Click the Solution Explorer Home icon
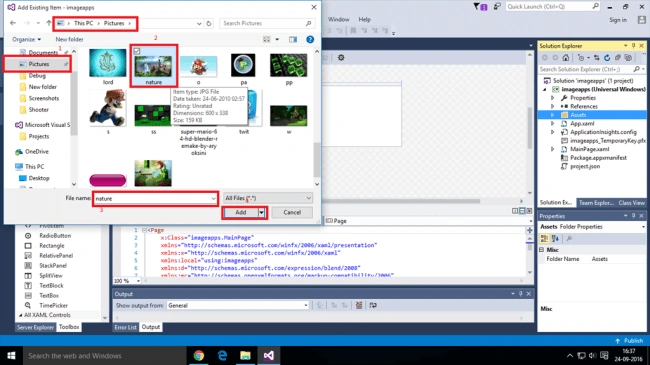This screenshot has height=365, width=650. pyautogui.click(x=565, y=58)
